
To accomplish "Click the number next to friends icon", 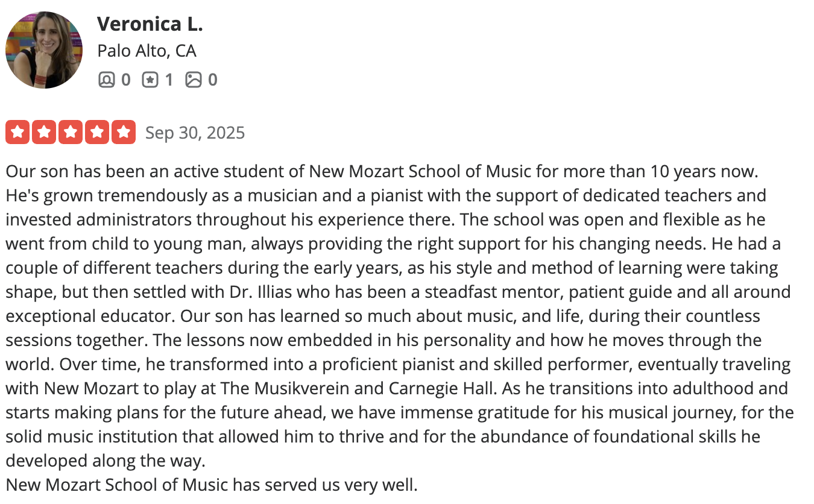I will pyautogui.click(x=125, y=80).
